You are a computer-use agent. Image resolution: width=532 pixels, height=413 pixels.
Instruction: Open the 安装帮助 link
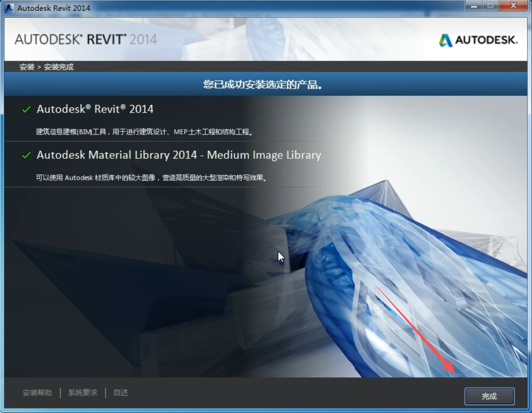[37, 393]
